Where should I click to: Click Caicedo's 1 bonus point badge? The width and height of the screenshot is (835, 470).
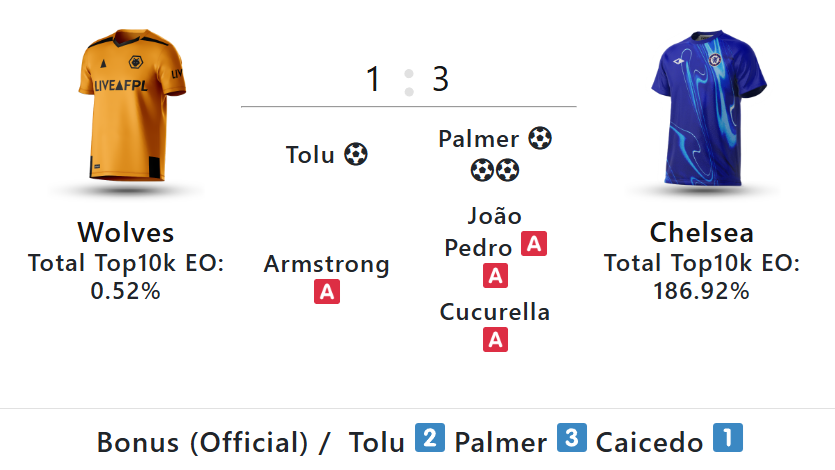[x=727, y=439]
